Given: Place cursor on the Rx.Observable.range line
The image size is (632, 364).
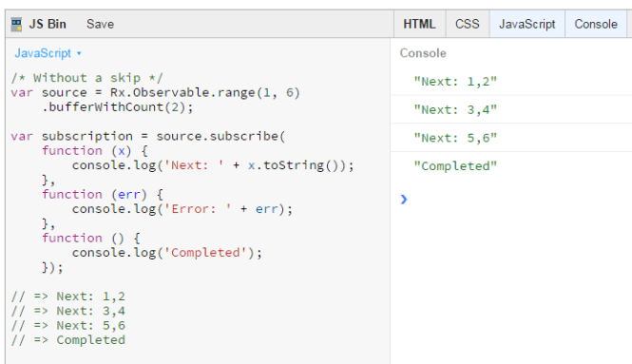Looking at the screenshot, I should 155,93.
